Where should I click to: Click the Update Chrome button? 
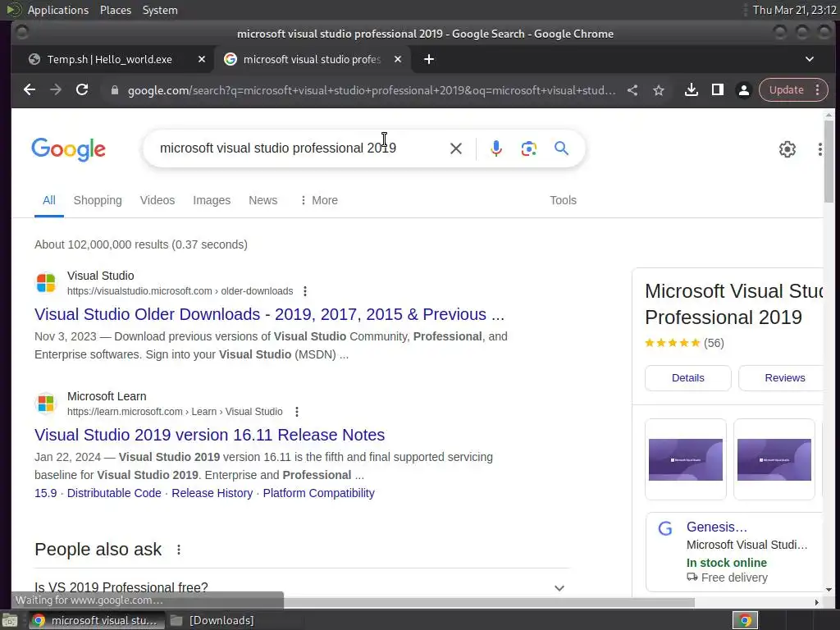pos(786,90)
